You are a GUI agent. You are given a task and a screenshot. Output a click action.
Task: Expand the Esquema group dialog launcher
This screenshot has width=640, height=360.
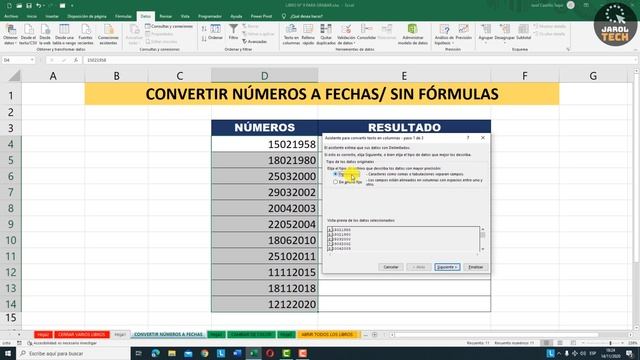pos(568,49)
